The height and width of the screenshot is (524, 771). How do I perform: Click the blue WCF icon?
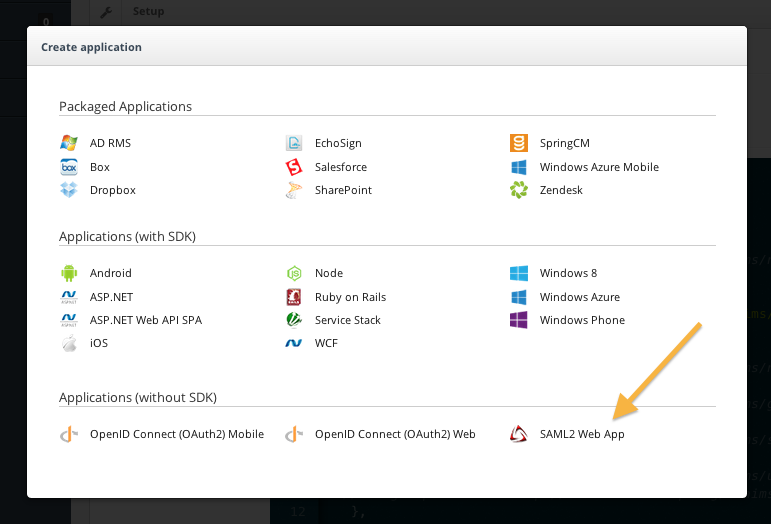[x=294, y=343]
